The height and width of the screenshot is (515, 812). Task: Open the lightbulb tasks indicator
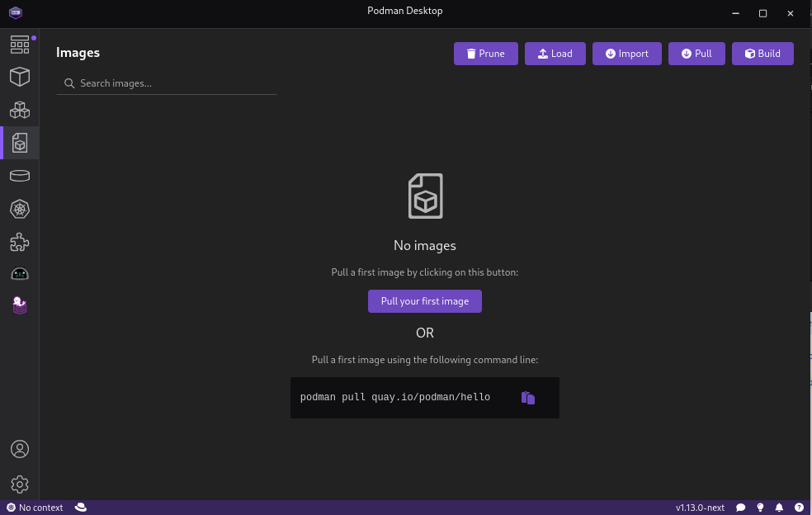click(x=759, y=508)
